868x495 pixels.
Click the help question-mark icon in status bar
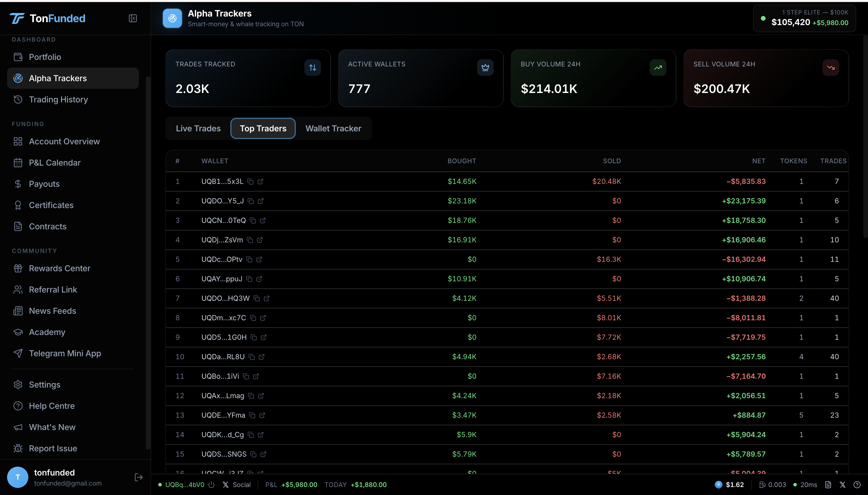pos(857,485)
